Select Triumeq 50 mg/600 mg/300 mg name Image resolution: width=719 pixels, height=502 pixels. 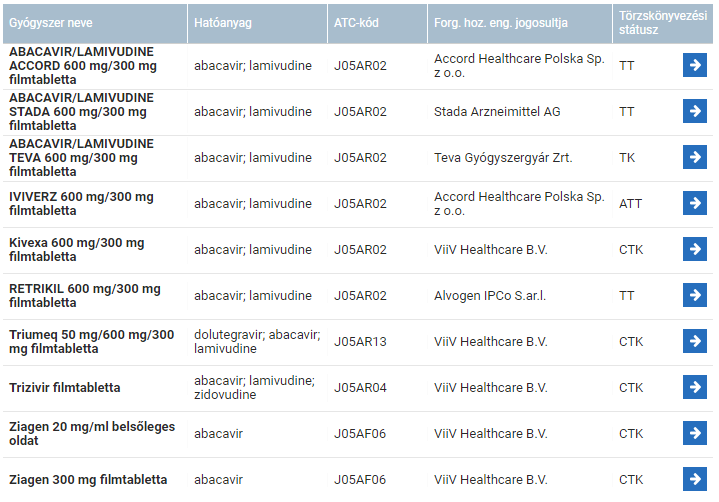point(91,341)
